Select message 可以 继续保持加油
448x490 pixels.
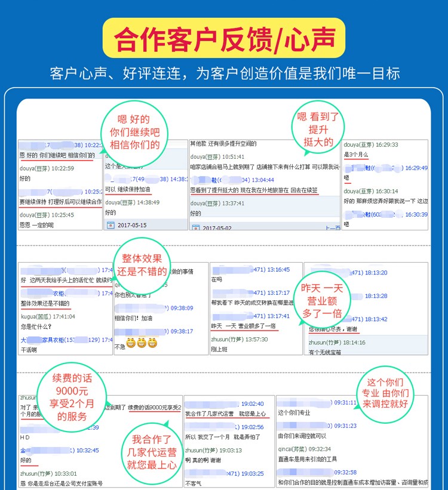coord(128,189)
